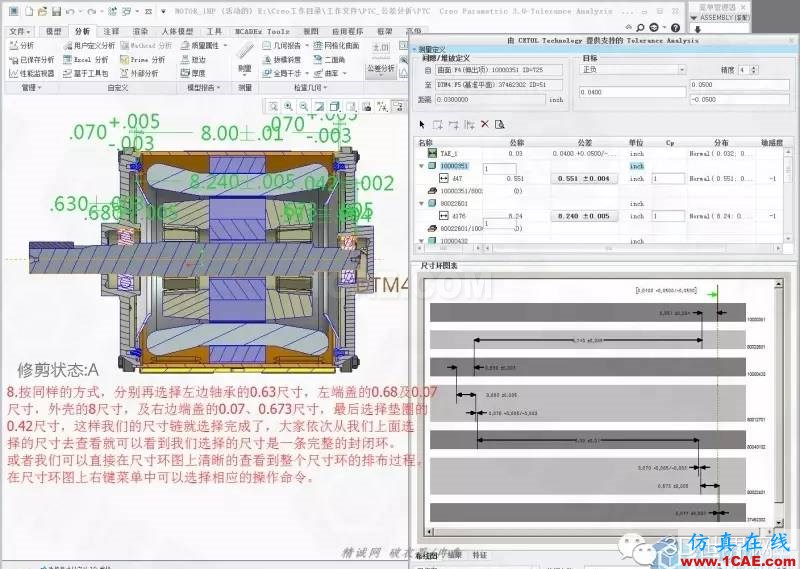
Task: Open quick access toolbar customize arrow
Action: tap(163, 11)
